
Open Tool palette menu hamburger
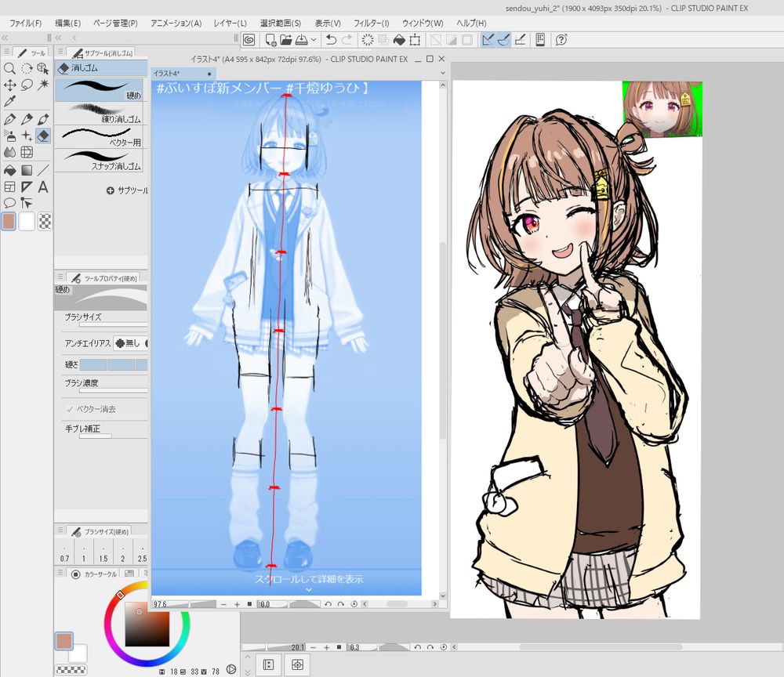click(7, 52)
